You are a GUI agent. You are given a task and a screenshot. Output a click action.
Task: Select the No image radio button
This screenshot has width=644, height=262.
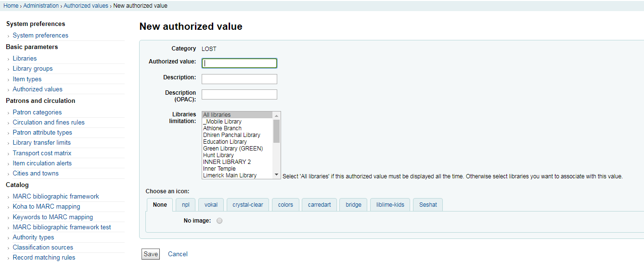coord(219,221)
